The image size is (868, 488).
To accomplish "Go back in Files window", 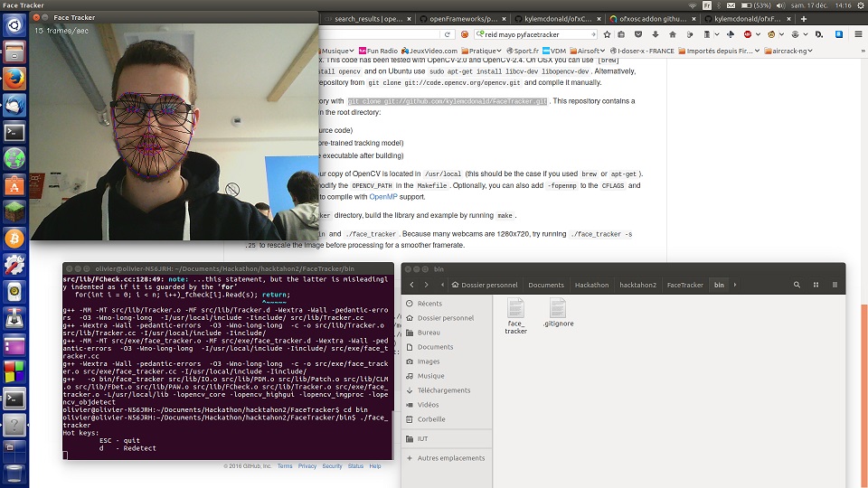I will pos(412,285).
